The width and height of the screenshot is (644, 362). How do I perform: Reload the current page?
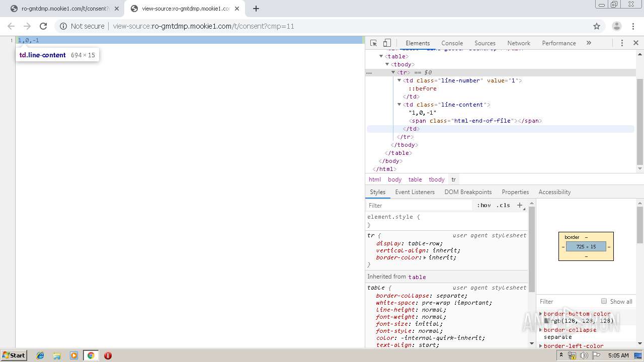pyautogui.click(x=43, y=26)
